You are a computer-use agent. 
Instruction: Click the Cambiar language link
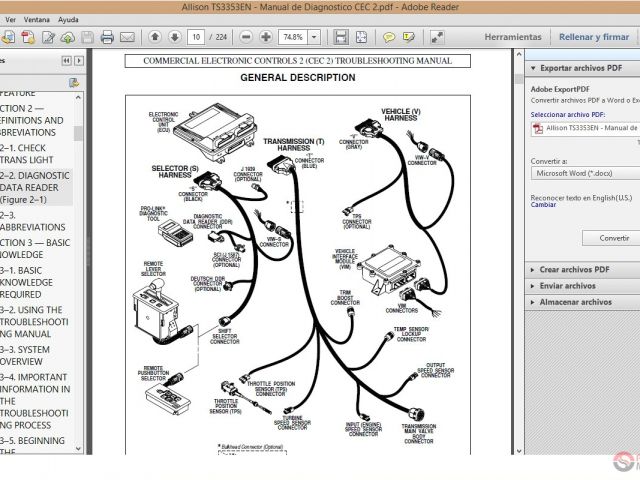point(543,204)
